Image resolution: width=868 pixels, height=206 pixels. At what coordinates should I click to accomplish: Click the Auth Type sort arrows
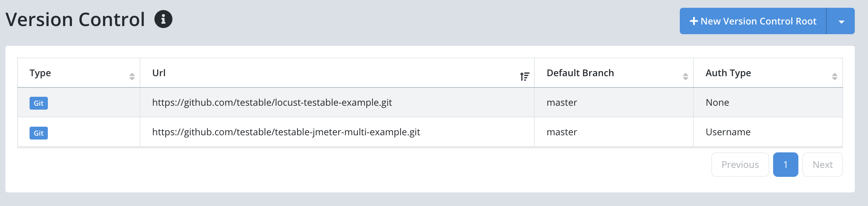coord(835,77)
